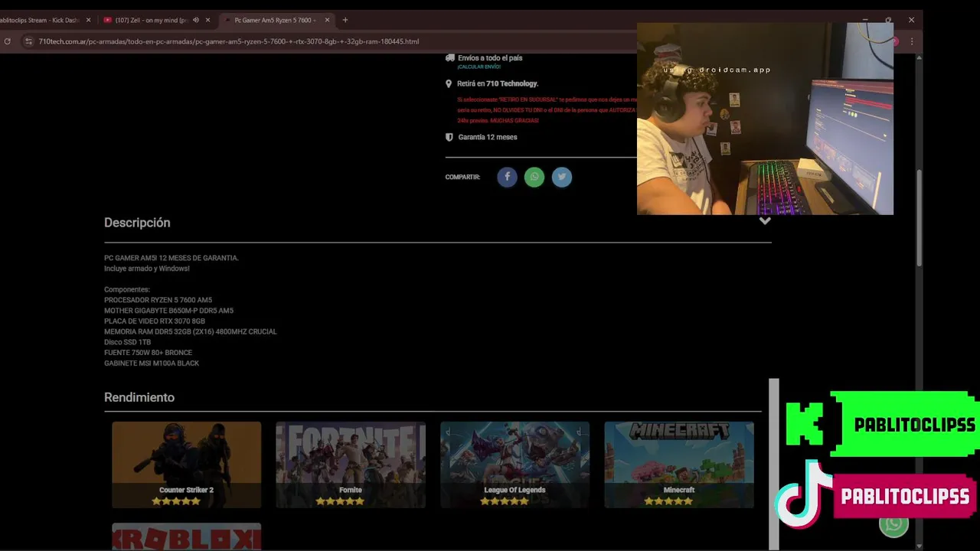980x551 pixels.
Task: Click PC GAMER AM5 12 MESES line
Action: click(171, 258)
